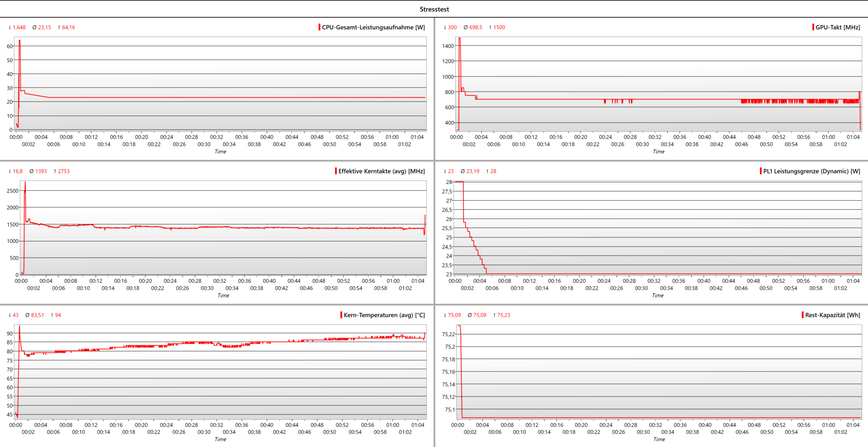This screenshot has height=447, width=868.
Task: Click the Effektive Kerntakte (avg) [MHz] label
Action: point(381,171)
